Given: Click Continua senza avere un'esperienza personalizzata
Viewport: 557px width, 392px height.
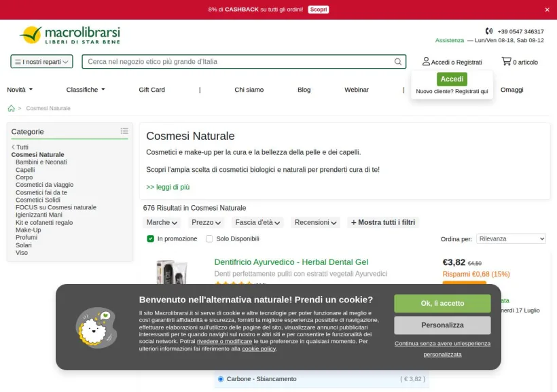Looking at the screenshot, I should (442, 349).
